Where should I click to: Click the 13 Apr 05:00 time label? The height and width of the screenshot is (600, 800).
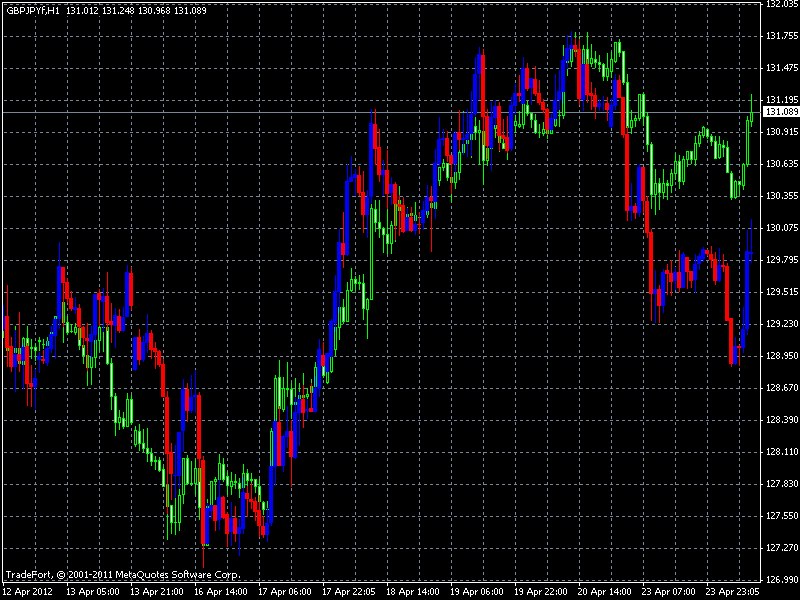(x=93, y=592)
